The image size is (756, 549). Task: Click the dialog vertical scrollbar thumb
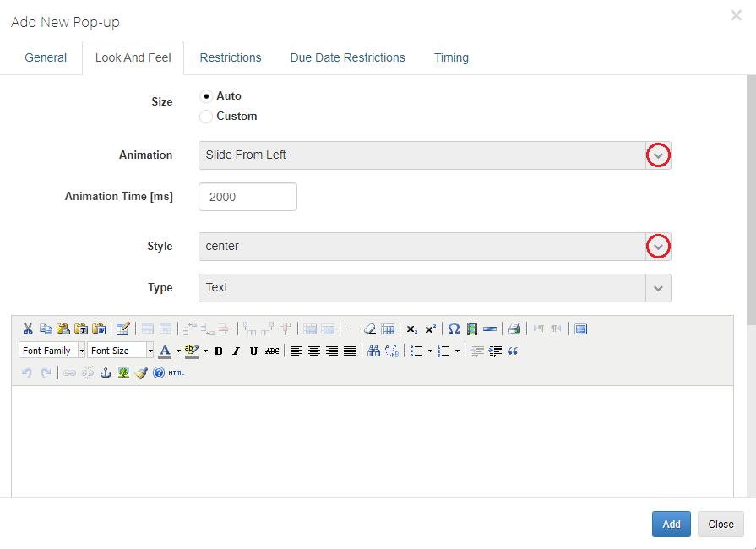point(751,200)
